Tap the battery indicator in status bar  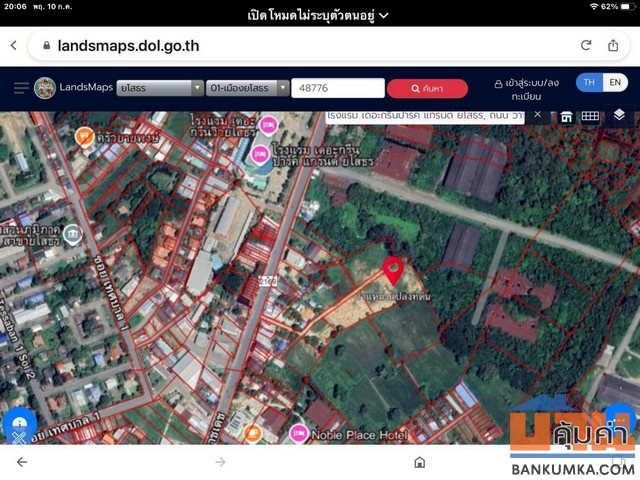click(x=627, y=7)
